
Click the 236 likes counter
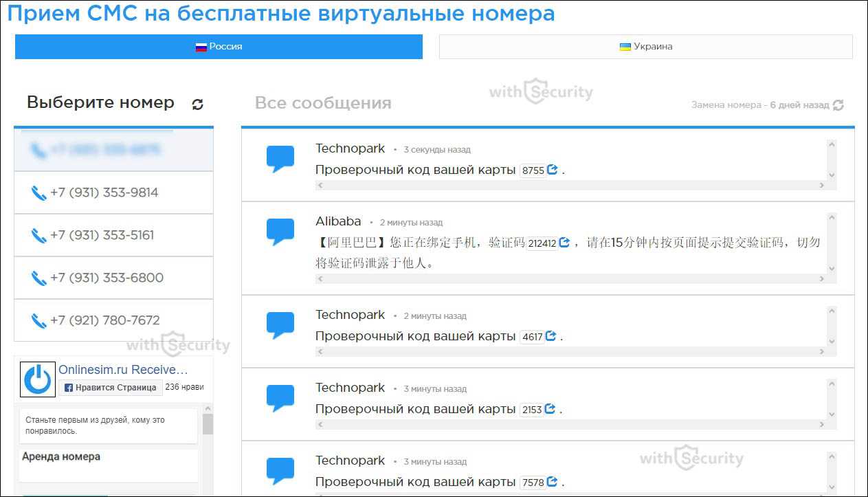pos(185,387)
